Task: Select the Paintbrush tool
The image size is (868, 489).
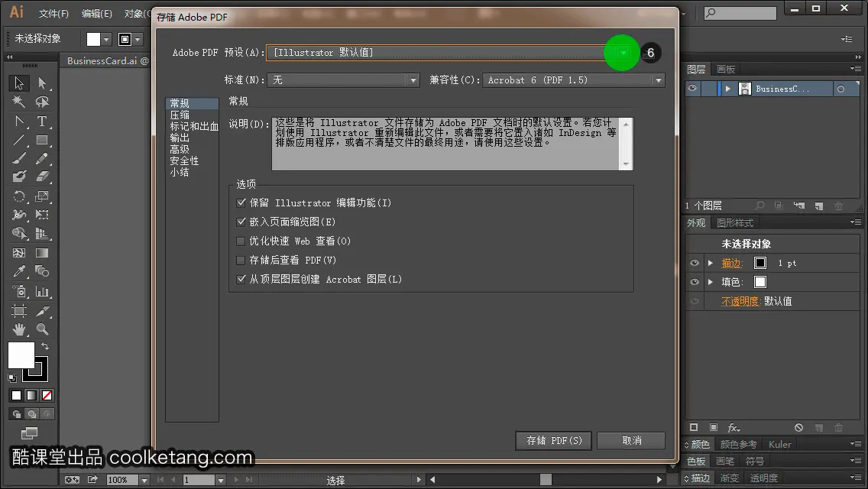Action: pos(19,159)
